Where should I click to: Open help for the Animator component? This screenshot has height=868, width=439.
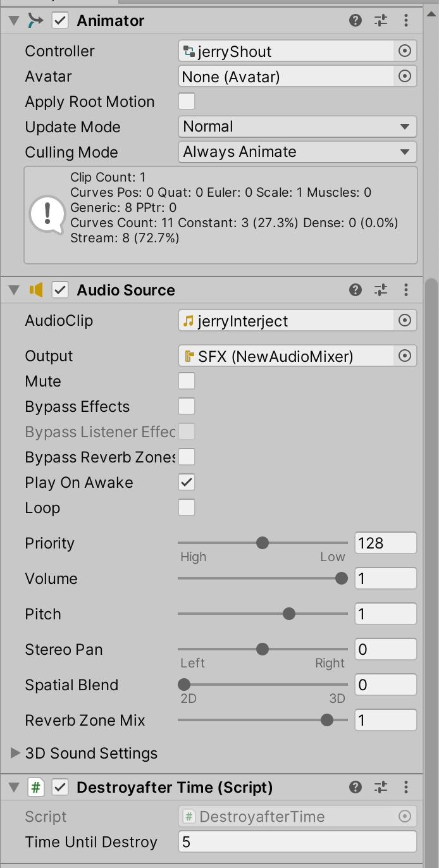pos(356,21)
